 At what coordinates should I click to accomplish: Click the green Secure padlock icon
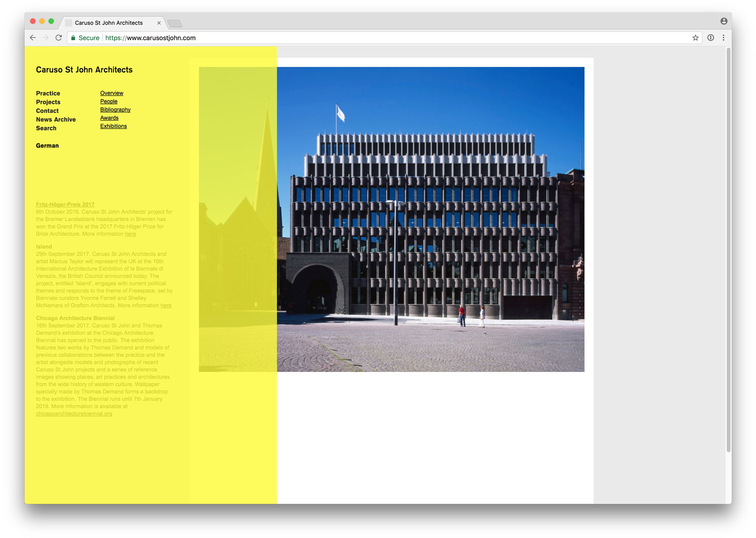point(73,38)
